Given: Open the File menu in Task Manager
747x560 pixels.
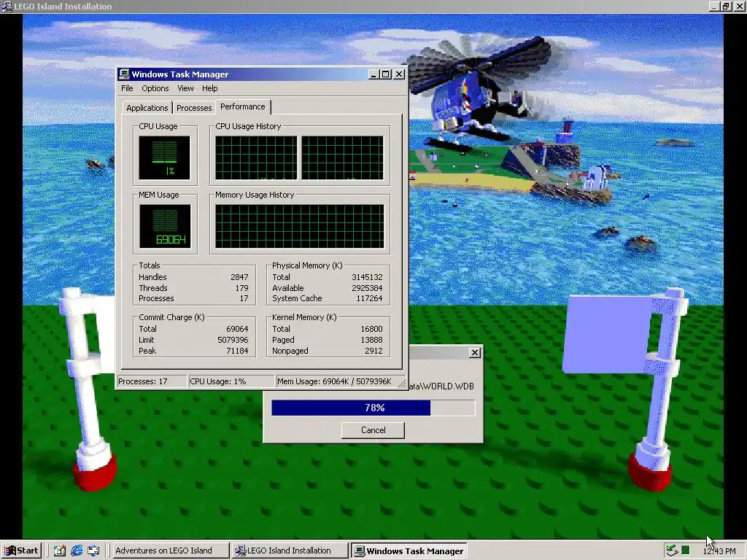Looking at the screenshot, I should 127,88.
